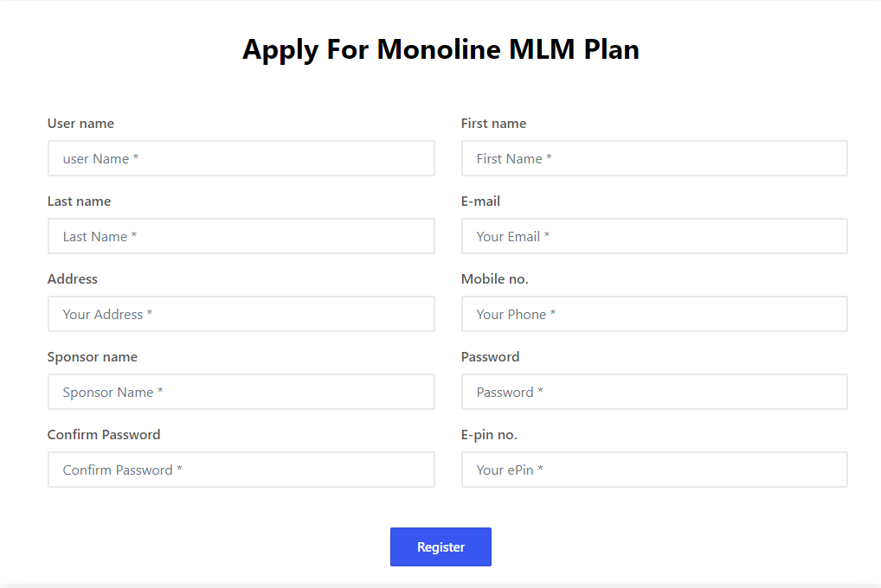The height and width of the screenshot is (588, 881).
Task: Click the "User name" field label
Action: point(80,124)
